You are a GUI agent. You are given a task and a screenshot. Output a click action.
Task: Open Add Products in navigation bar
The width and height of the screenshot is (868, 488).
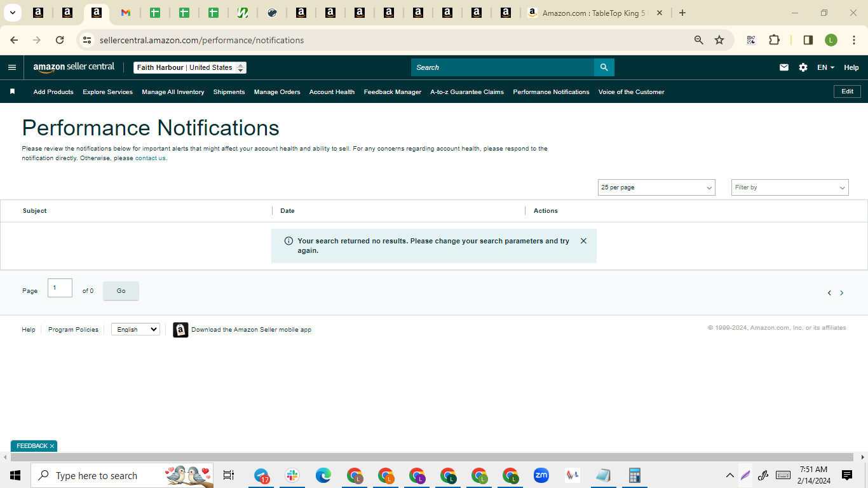[53, 92]
